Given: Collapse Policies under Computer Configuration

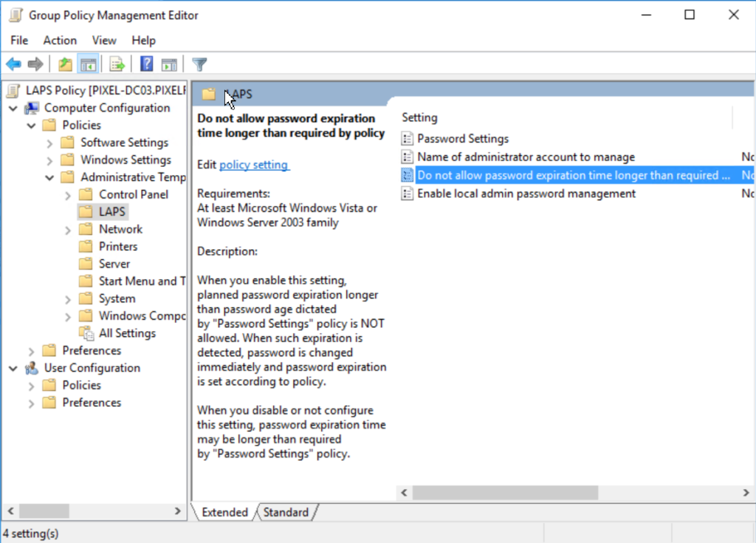Looking at the screenshot, I should coord(32,126).
